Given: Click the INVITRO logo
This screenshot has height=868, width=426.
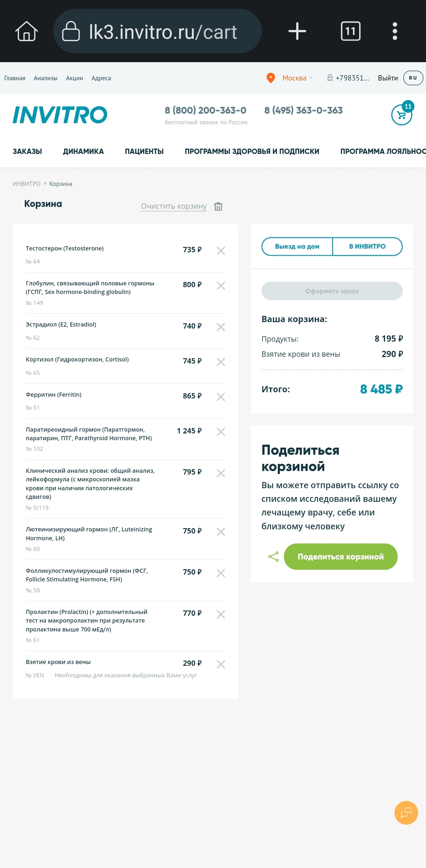Looking at the screenshot, I should [x=60, y=115].
